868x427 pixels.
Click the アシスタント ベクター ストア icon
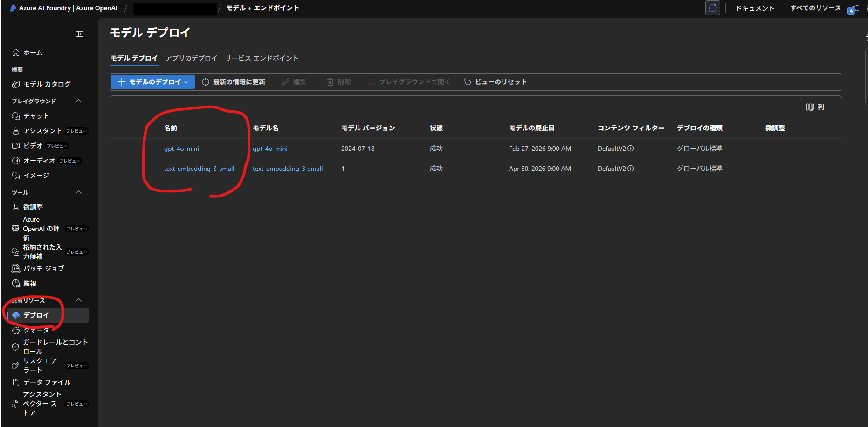point(15,404)
